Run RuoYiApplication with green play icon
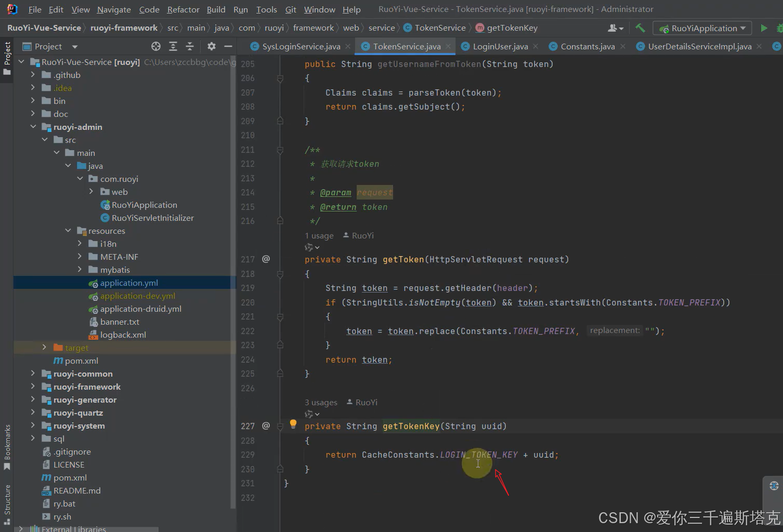 (764, 28)
